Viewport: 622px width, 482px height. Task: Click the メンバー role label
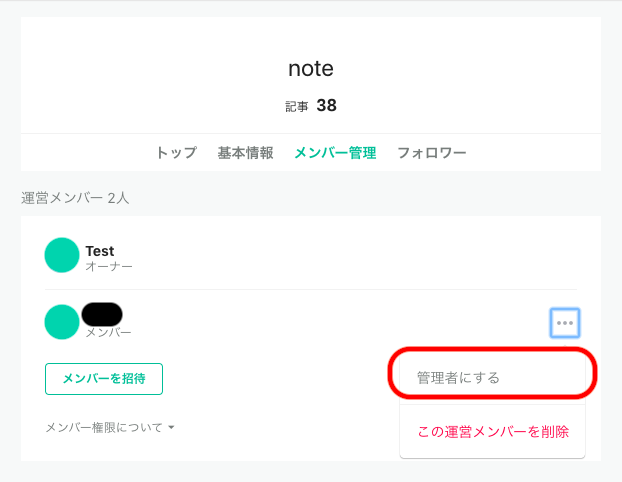coord(108,332)
